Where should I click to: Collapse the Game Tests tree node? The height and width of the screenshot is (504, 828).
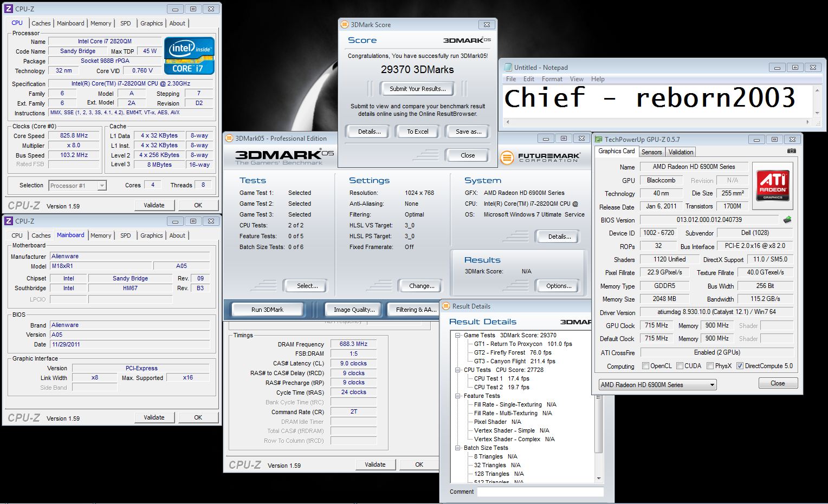[457, 335]
